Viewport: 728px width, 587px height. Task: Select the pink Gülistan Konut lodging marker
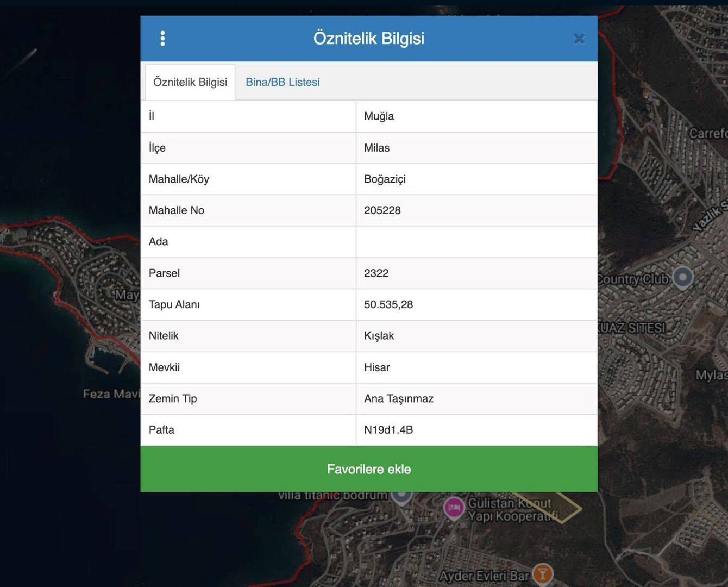454,508
